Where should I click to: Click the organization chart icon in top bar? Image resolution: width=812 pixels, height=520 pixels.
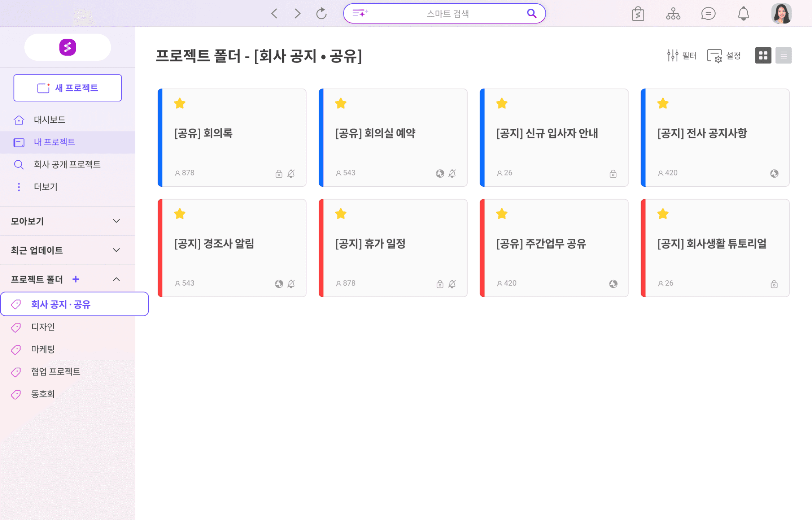673,14
